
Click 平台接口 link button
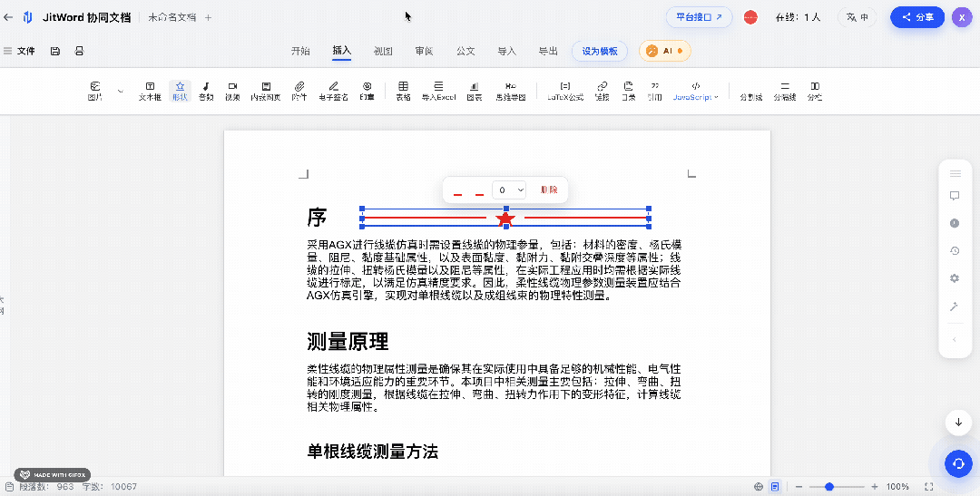(x=699, y=17)
